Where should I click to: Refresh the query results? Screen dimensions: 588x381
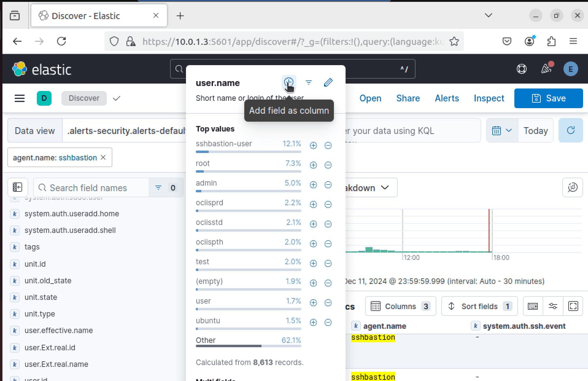click(x=571, y=130)
